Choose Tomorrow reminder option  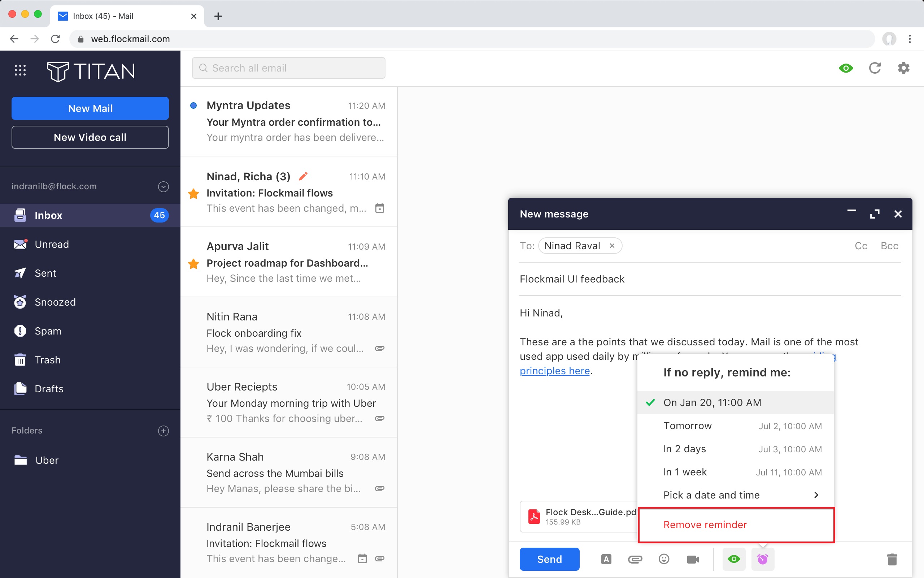pos(735,426)
